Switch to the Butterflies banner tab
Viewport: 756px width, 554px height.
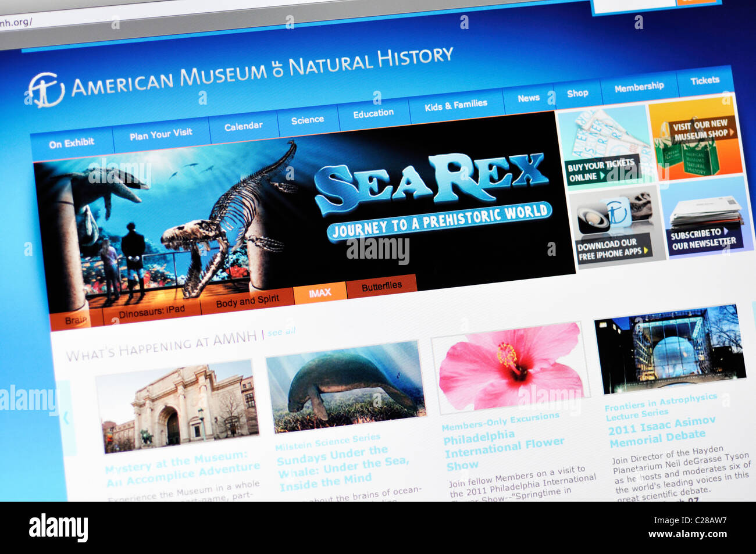381,286
